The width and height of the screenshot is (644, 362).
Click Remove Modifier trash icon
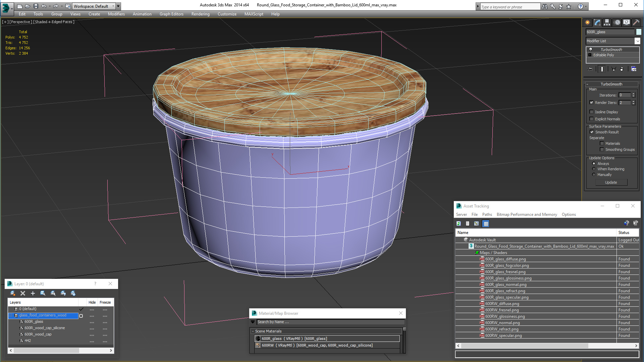point(622,69)
